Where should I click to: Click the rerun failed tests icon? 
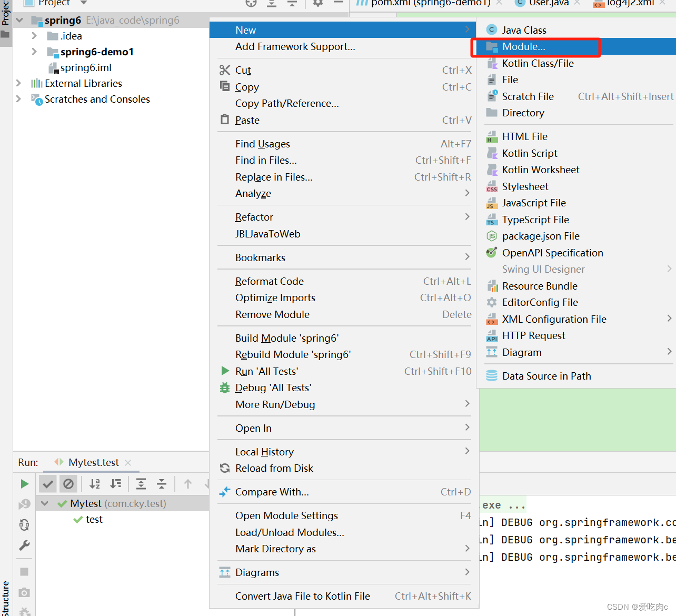24,504
